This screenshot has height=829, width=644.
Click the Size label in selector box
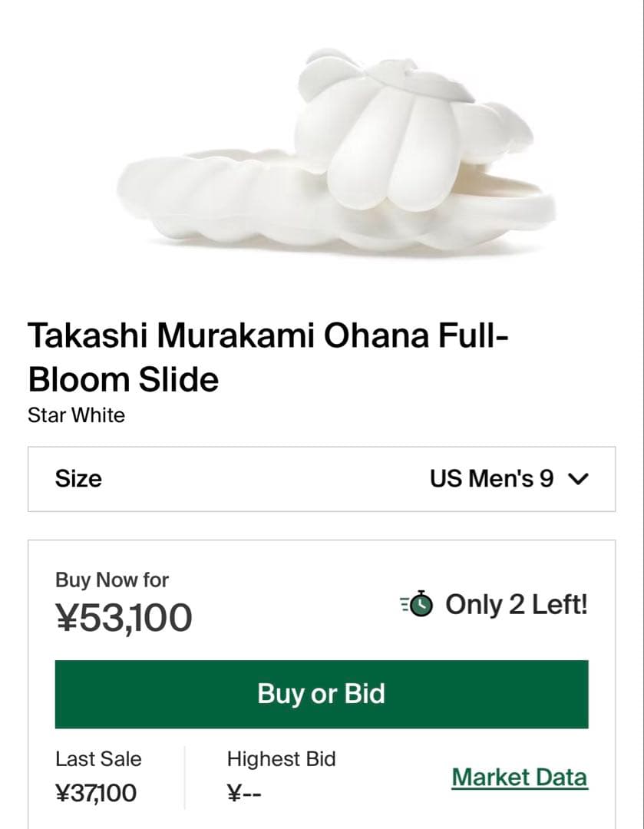pos(78,479)
